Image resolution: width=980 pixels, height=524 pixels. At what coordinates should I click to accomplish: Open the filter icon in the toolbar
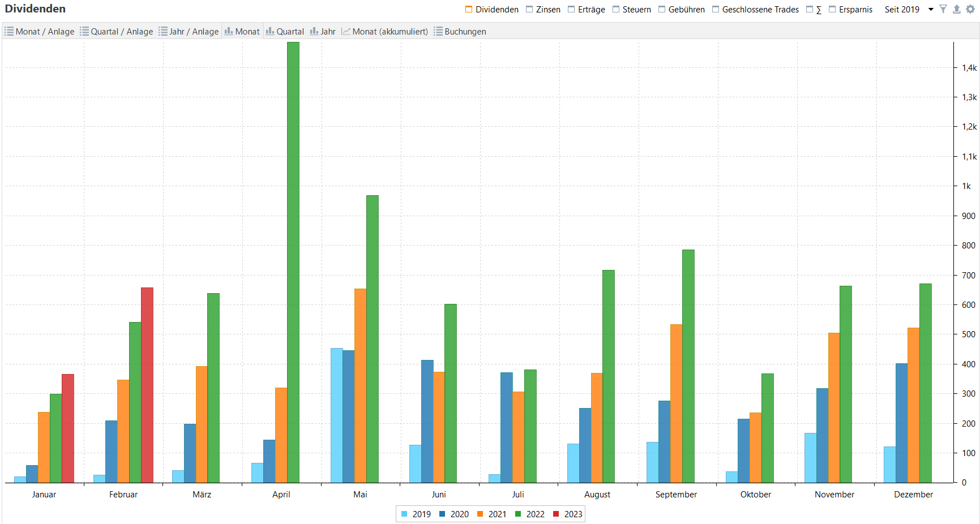(943, 9)
